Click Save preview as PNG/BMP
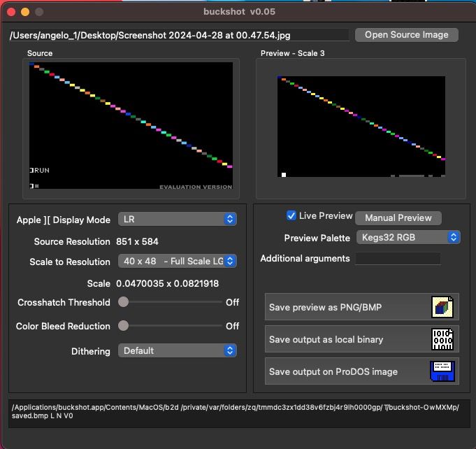Viewport: 476px width, 449px height. point(362,307)
